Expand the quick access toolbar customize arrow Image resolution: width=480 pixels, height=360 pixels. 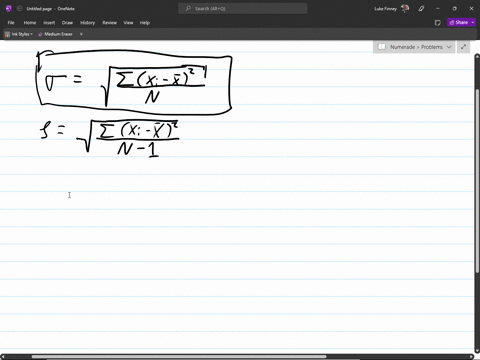81,34
